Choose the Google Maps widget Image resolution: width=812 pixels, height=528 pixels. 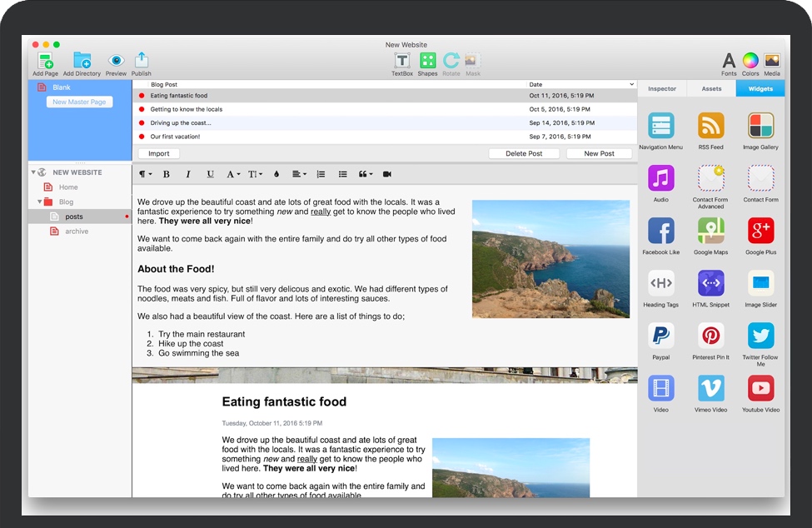pyautogui.click(x=710, y=231)
